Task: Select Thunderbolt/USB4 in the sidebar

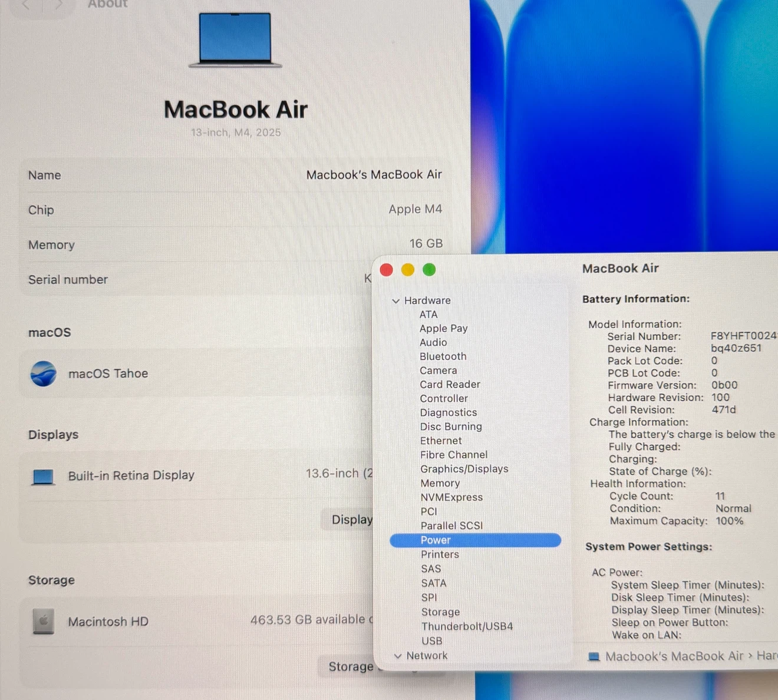Action: pos(467,626)
